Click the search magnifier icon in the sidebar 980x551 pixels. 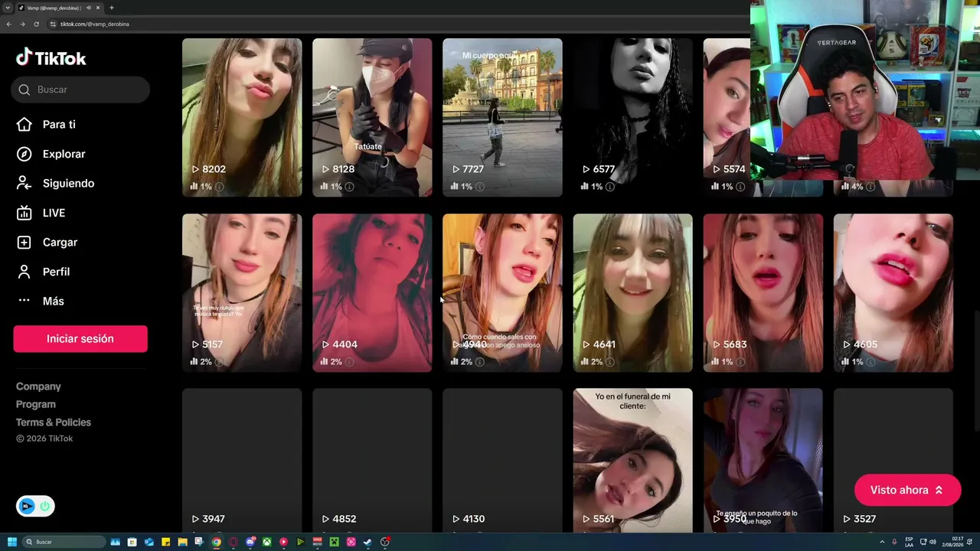pyautogui.click(x=24, y=90)
